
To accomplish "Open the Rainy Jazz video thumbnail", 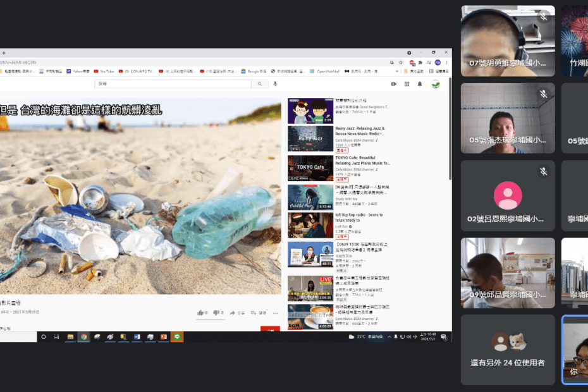I will pos(310,138).
